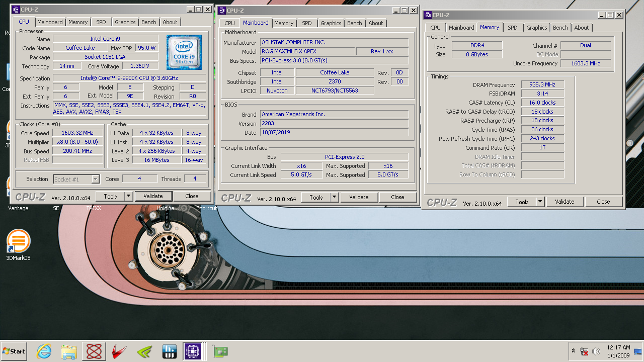The height and width of the screenshot is (362, 644).
Task: Switch to Memory tab in left CPU-Z window
Action: (x=78, y=22)
